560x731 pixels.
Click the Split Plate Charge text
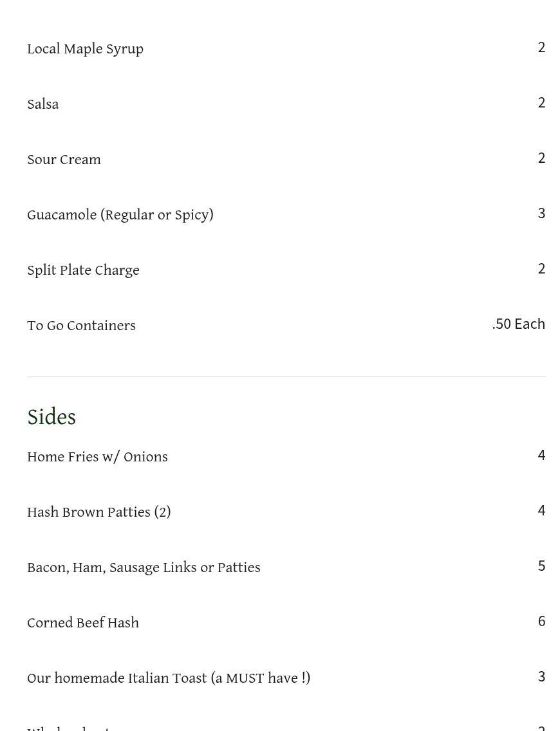(x=83, y=270)
